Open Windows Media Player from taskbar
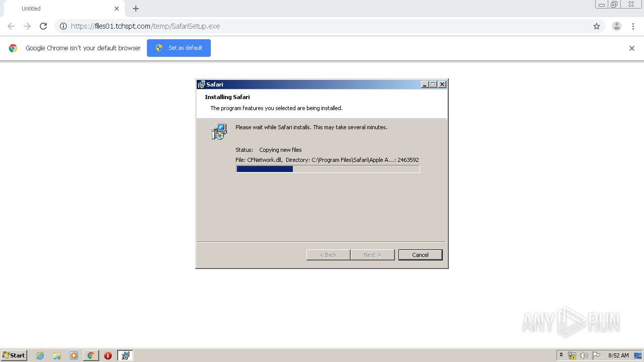The height and width of the screenshot is (362, 644). (x=74, y=355)
